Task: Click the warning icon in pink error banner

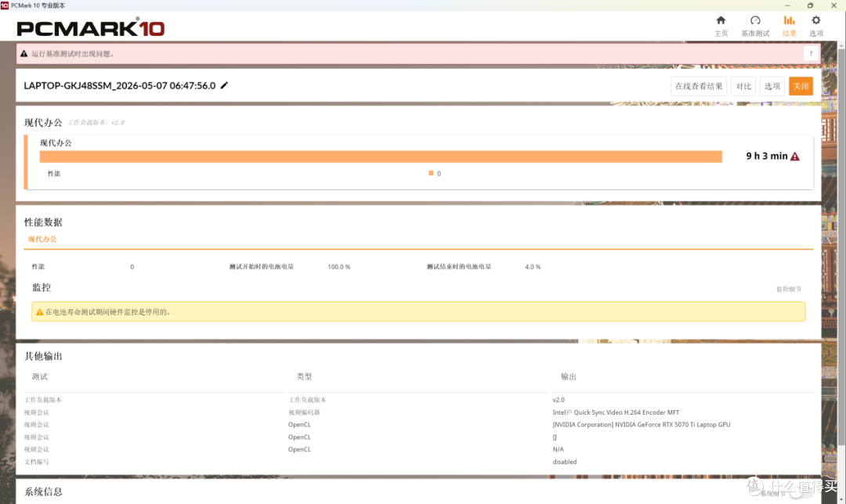Action: click(x=23, y=54)
